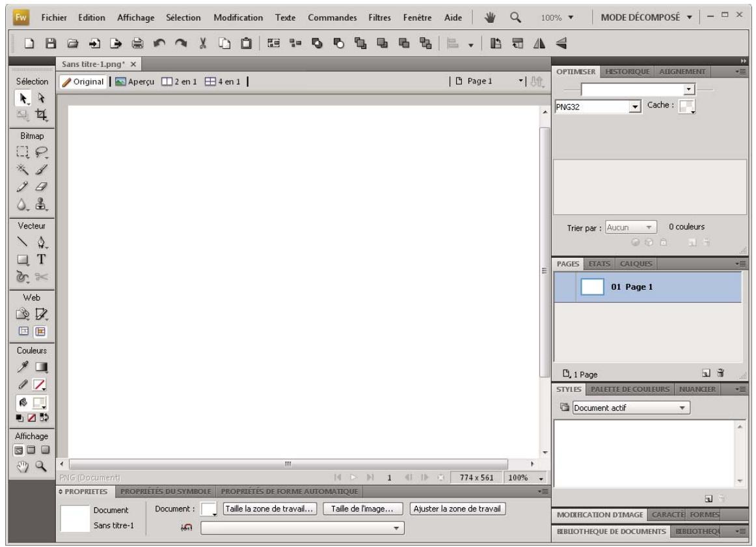The width and height of the screenshot is (756, 547).
Task: Switch to the HISTORIQUE tab
Action: coord(627,72)
